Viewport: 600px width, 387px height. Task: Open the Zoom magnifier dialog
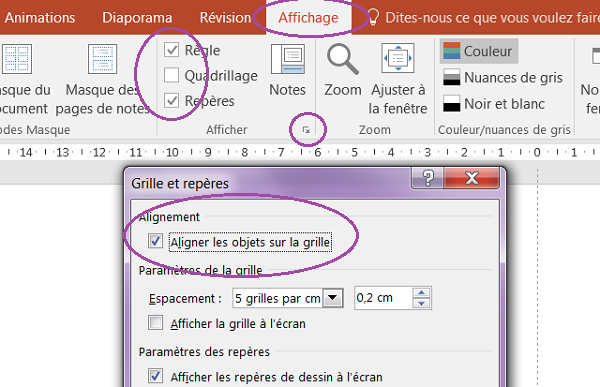342,70
